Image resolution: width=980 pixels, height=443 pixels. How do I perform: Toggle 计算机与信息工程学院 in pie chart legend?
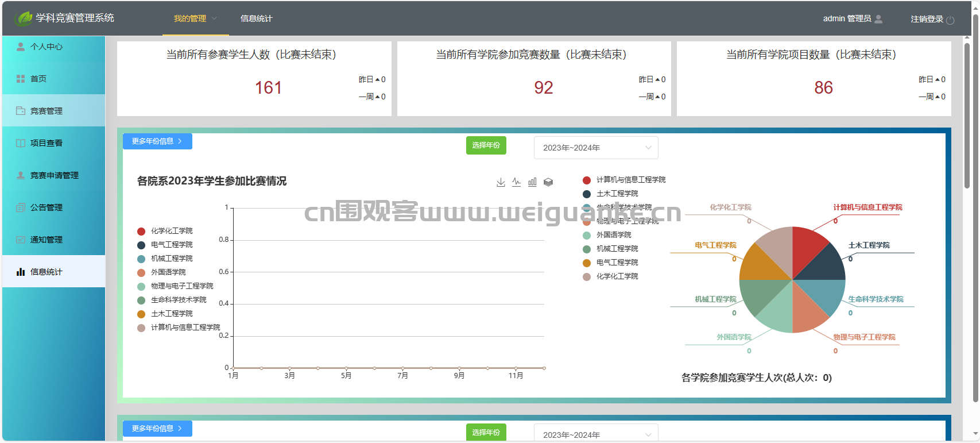coord(624,180)
